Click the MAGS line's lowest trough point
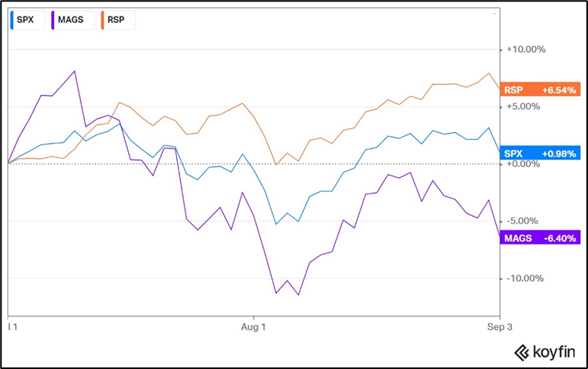The height and width of the screenshot is (369, 588). (x=299, y=295)
